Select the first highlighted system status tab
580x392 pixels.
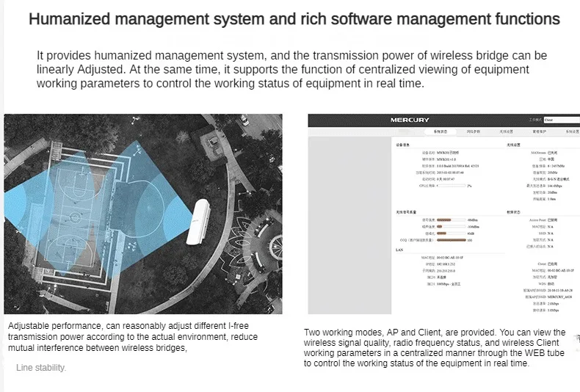click(x=439, y=131)
